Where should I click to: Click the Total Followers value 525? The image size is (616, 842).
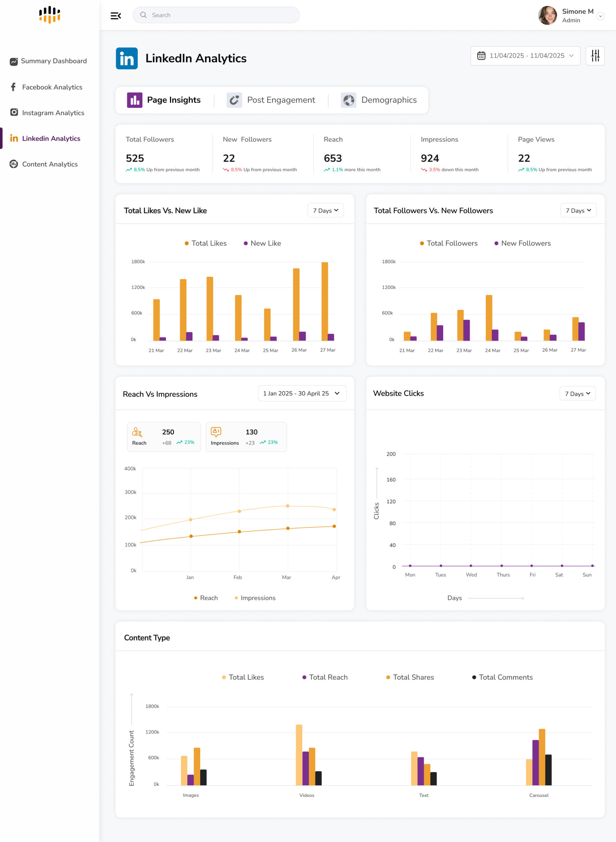point(135,158)
